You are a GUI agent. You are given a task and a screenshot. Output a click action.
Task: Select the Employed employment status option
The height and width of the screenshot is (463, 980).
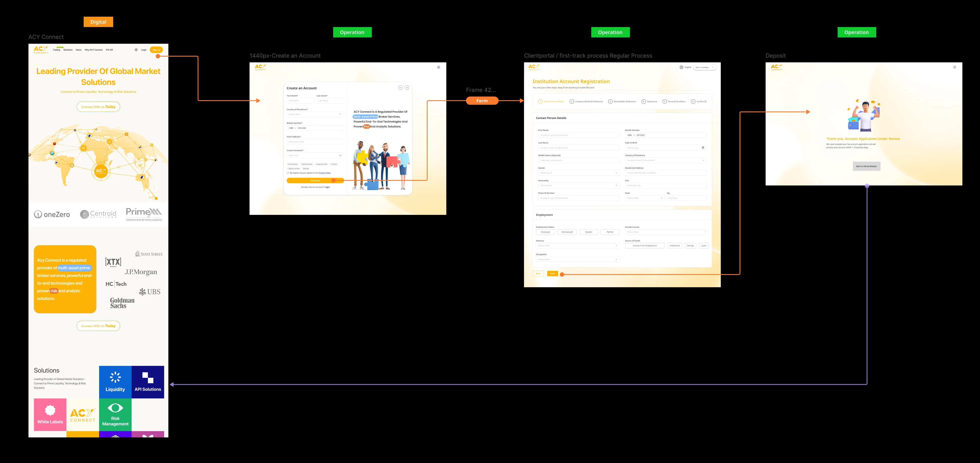[545, 232]
